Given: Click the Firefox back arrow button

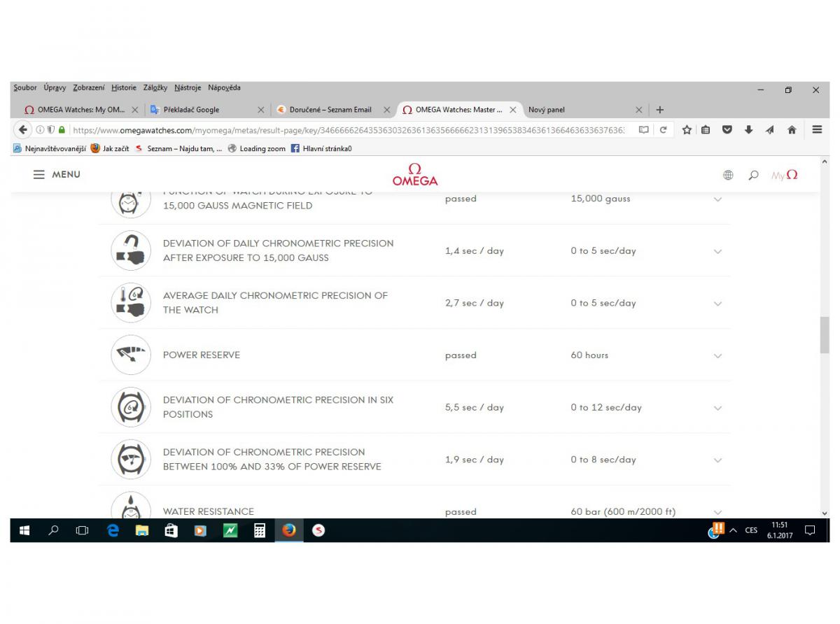Looking at the screenshot, I should (23, 129).
